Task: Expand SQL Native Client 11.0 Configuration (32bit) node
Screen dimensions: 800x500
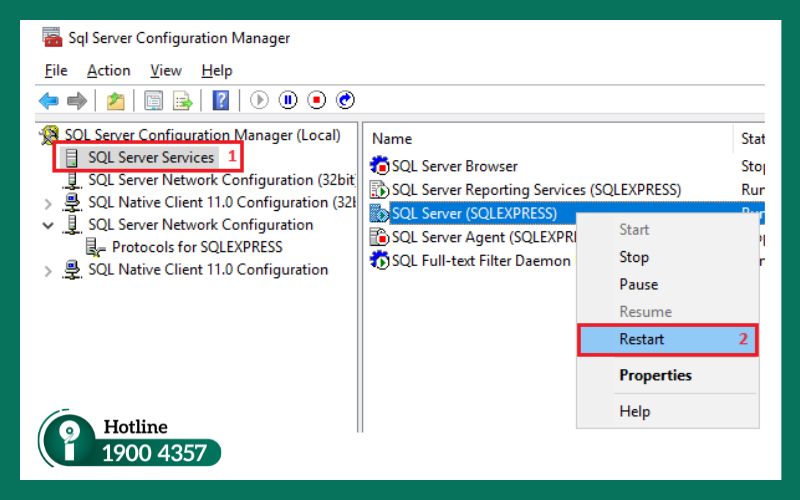Action: (48, 204)
